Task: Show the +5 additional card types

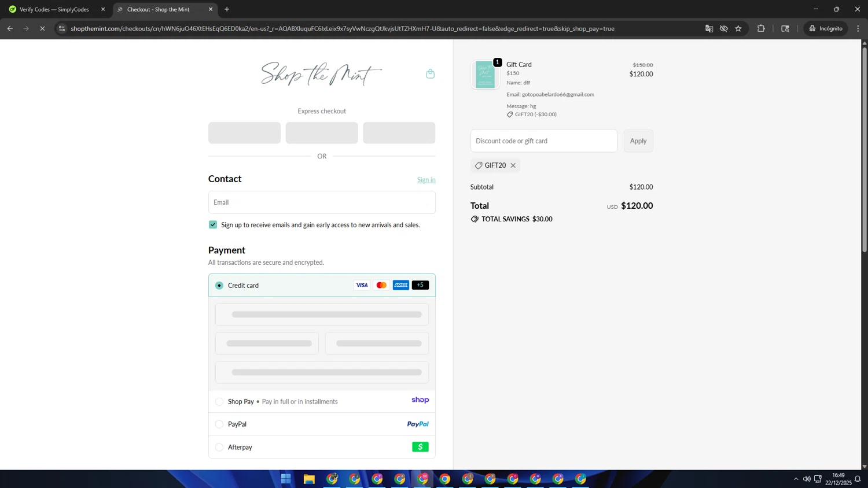Action: (x=421, y=285)
